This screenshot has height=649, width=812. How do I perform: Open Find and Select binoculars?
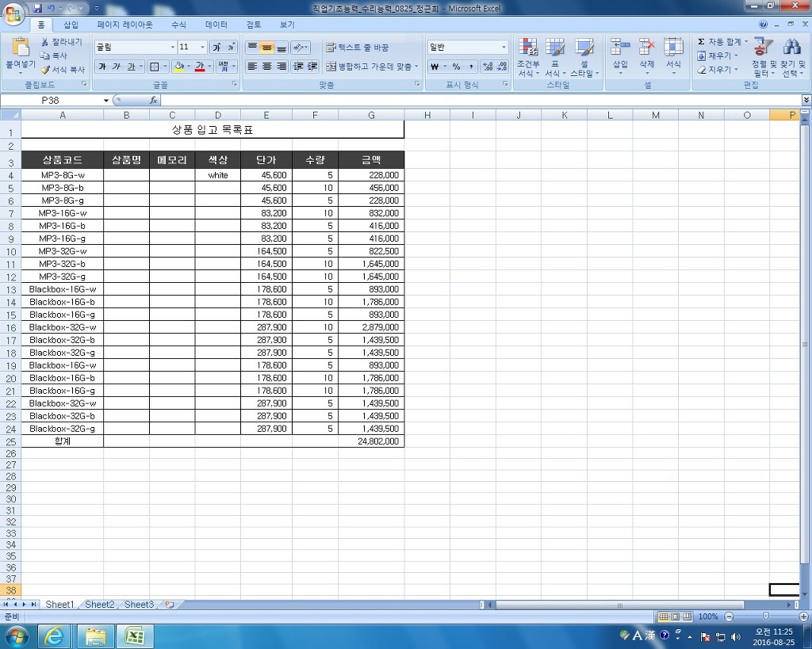coord(792,57)
